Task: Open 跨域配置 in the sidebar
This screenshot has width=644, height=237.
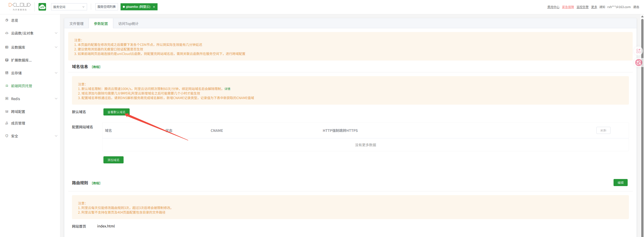Action: [18, 112]
